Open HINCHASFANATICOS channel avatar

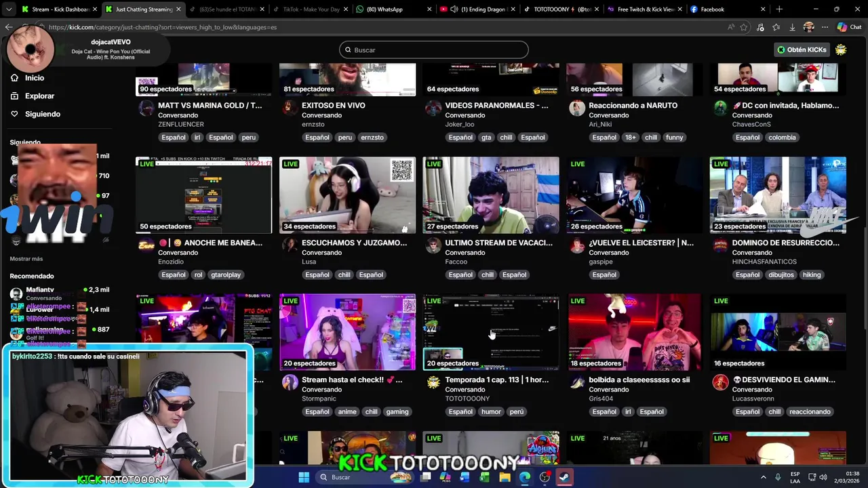click(720, 246)
